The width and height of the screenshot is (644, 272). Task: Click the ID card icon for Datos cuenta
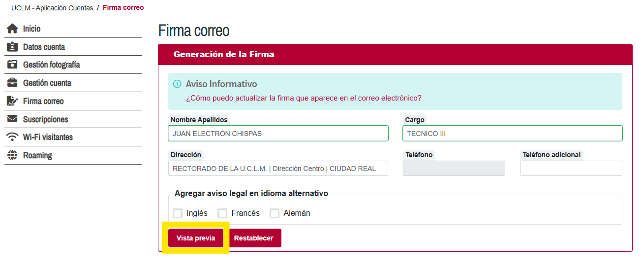(12, 47)
